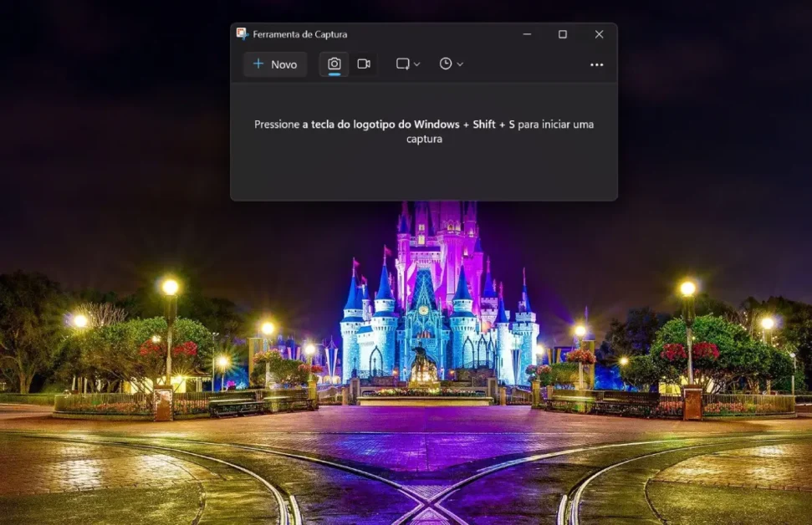Select the screenshot camera mode
Image resolution: width=812 pixels, height=525 pixels.
tap(334, 64)
